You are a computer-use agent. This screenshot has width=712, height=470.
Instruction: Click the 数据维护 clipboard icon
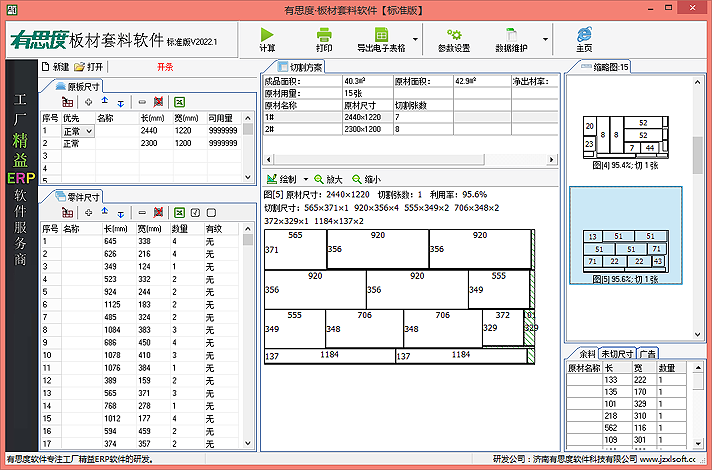click(x=511, y=35)
